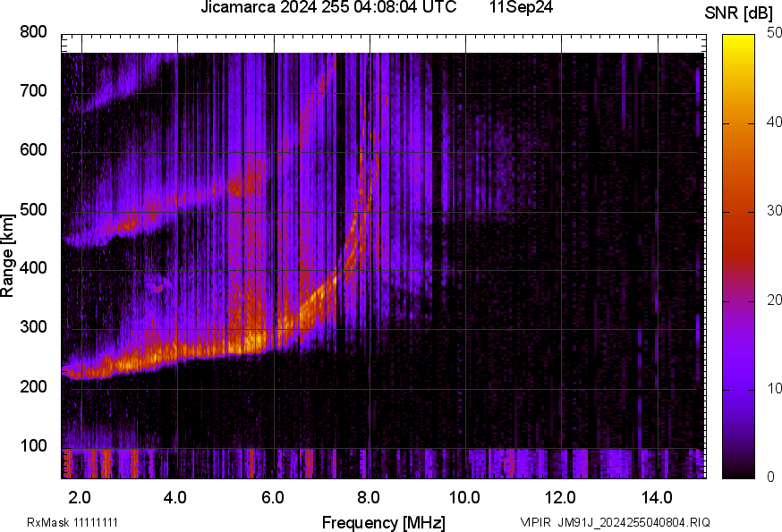Click the Jicamarca timestamp title text
The image size is (782, 532).
click(x=327, y=8)
